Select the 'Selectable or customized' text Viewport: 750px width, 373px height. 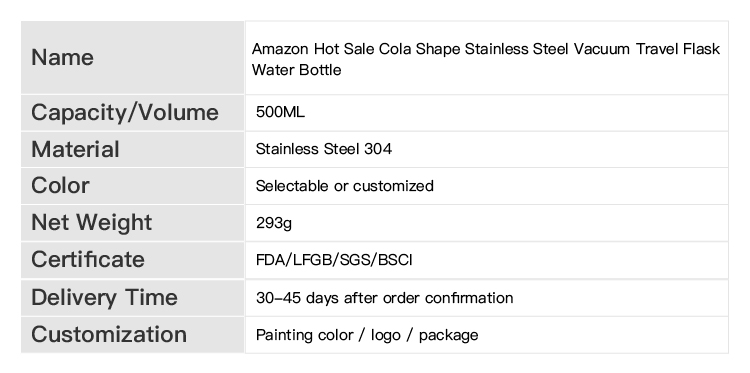click(x=344, y=186)
